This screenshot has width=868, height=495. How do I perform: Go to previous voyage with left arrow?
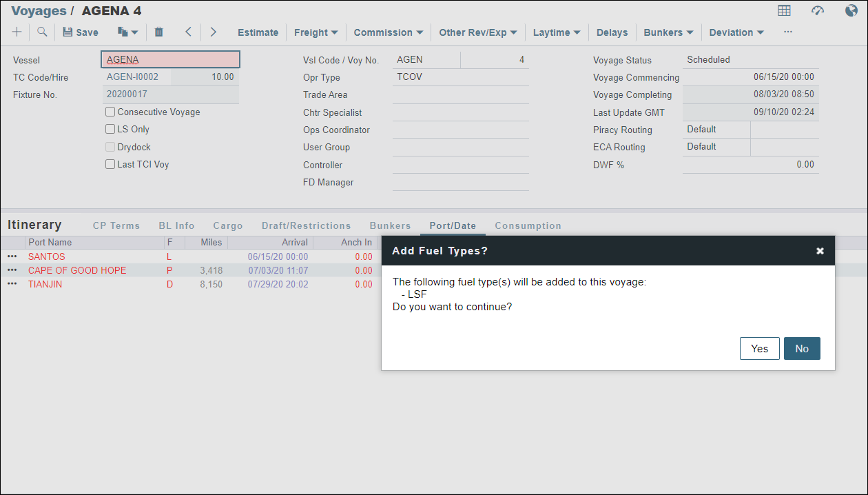coord(188,32)
